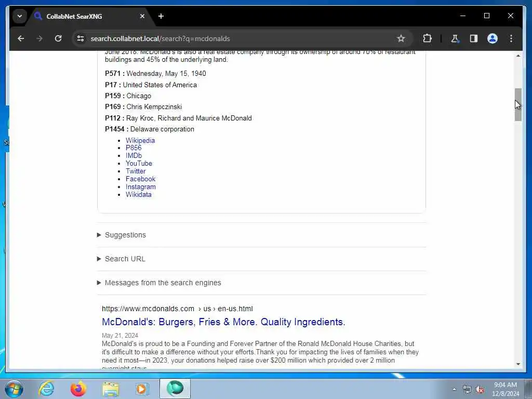Screen dimensions: 532x399
Task: Open the network tray icon
Action: (467, 390)
